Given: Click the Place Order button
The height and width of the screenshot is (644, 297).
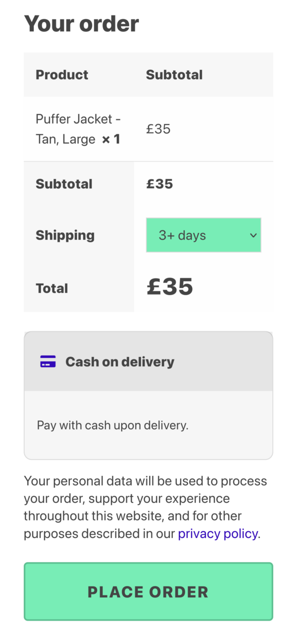Looking at the screenshot, I should [x=148, y=591].
